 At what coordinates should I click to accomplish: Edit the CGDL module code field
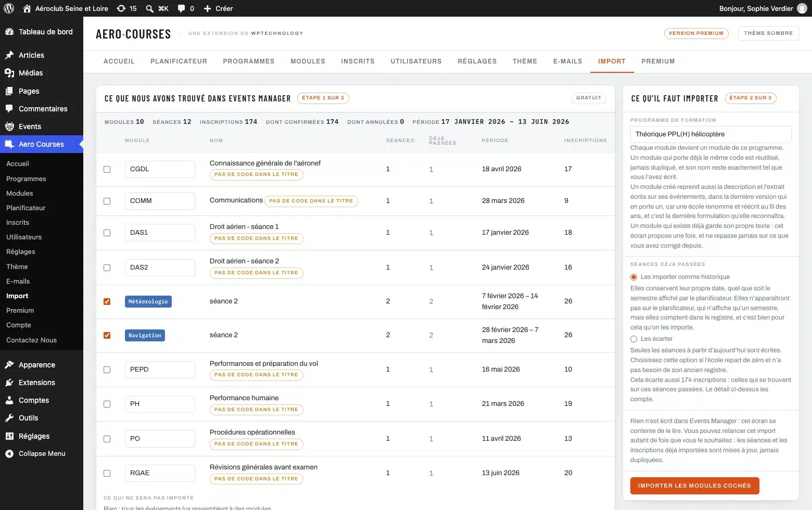160,169
